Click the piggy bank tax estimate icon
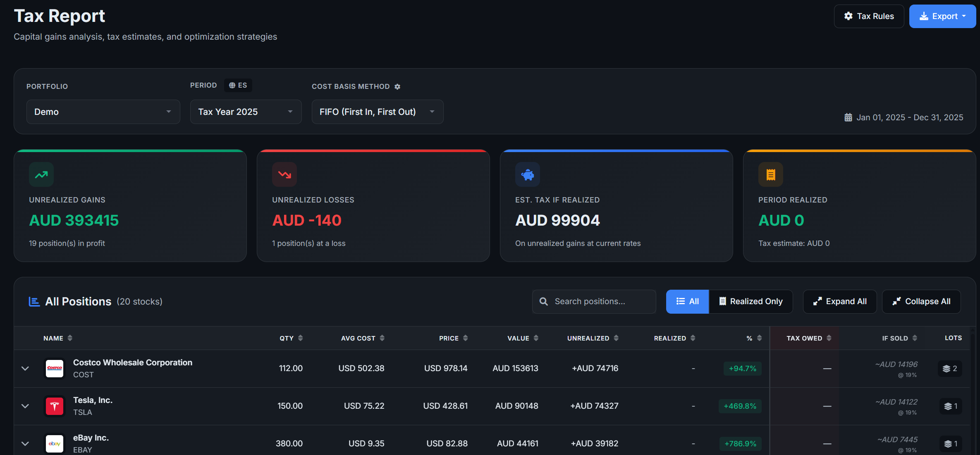The image size is (980, 455). 528,175
